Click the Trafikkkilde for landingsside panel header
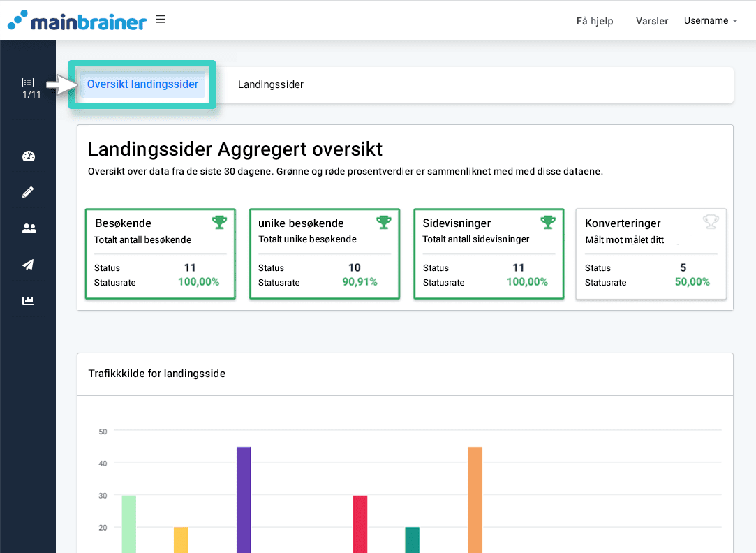756x553 pixels. pos(156,374)
